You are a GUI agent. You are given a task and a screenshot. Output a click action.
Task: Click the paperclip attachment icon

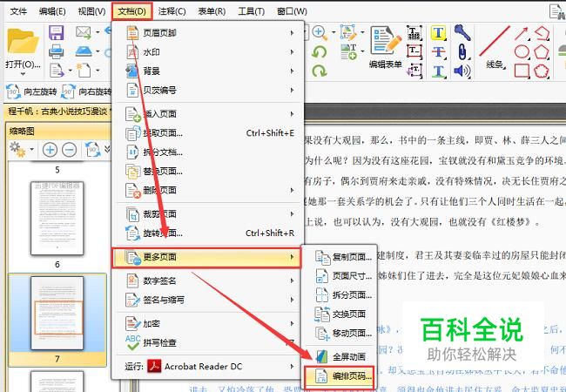(462, 52)
